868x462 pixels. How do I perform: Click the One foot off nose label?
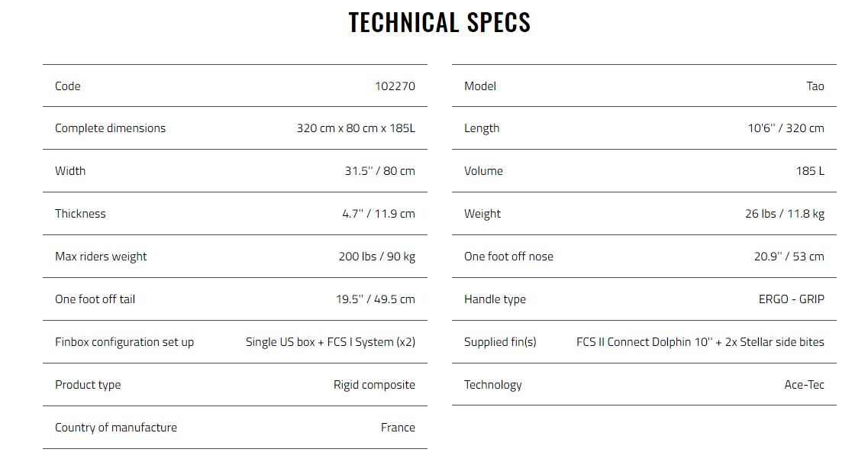click(508, 257)
